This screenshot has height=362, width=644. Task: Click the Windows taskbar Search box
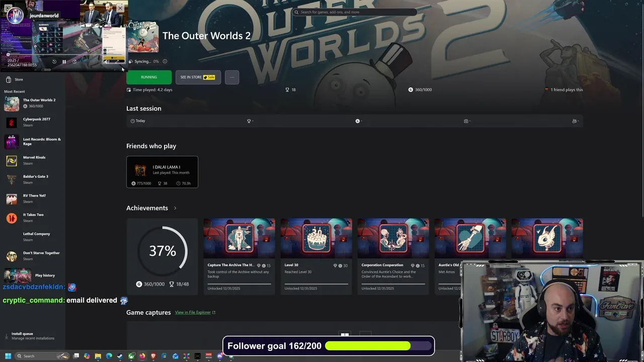(42, 356)
